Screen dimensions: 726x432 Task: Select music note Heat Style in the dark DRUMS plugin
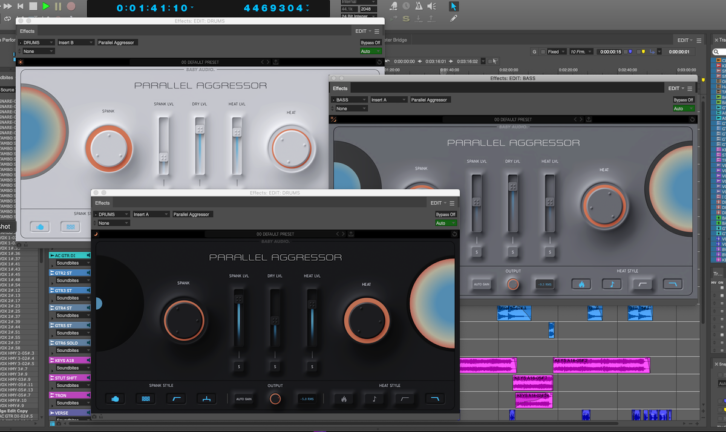[374, 399]
